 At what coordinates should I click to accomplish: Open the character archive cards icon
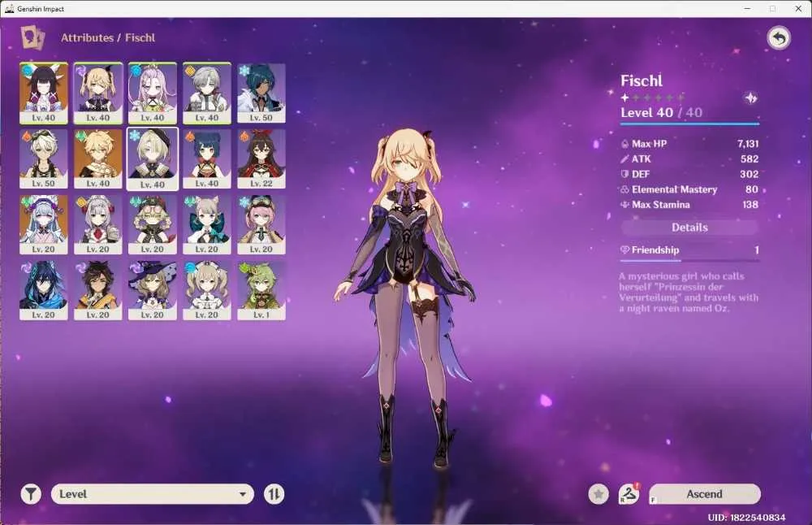[32, 38]
